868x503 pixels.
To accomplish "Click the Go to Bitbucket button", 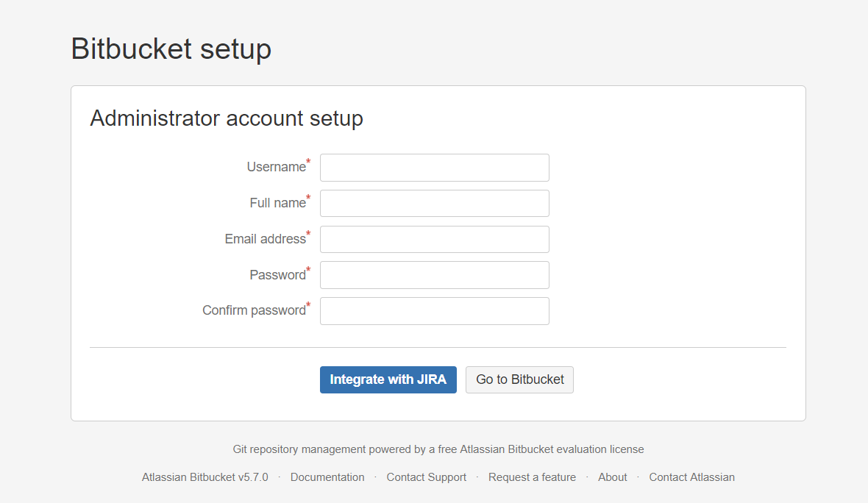I will 519,379.
